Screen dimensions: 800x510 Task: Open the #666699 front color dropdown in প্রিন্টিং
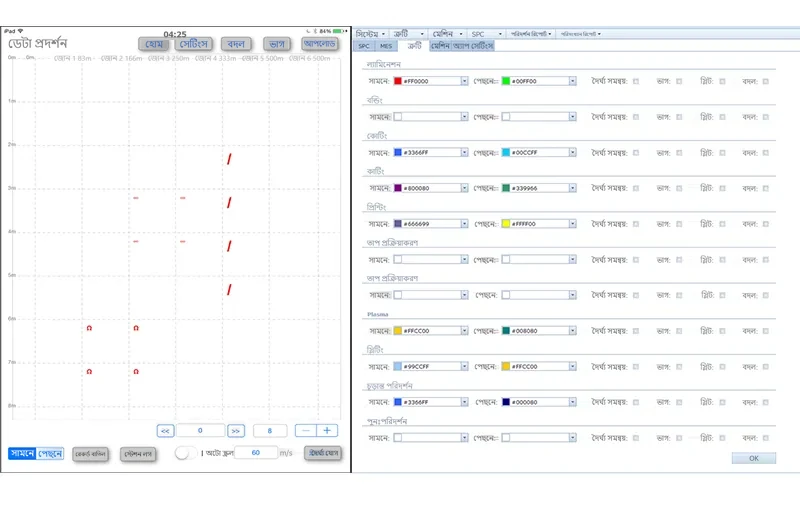coord(464,224)
